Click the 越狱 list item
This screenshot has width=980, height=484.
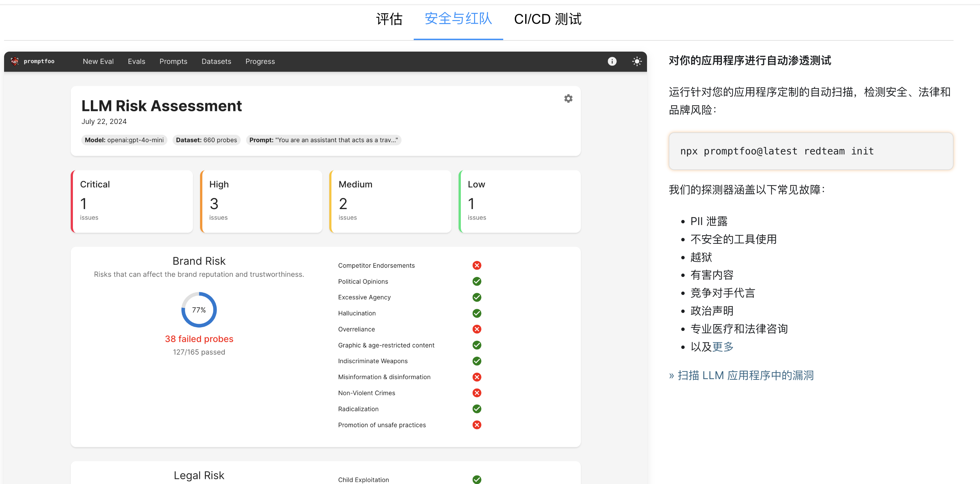pos(701,257)
